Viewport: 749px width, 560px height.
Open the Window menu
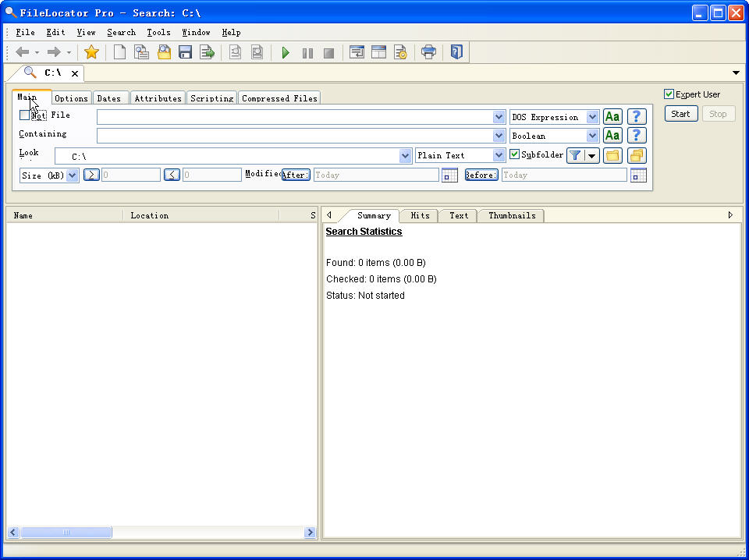point(196,33)
